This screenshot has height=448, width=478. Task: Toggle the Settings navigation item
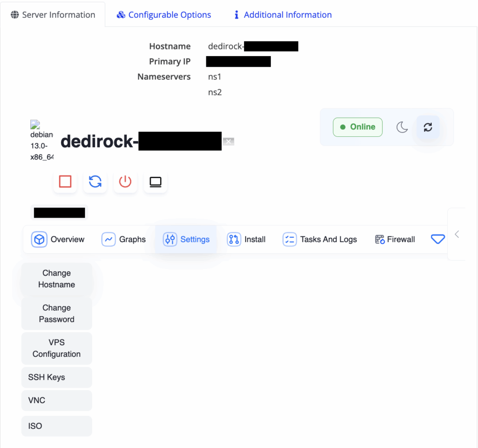click(186, 239)
